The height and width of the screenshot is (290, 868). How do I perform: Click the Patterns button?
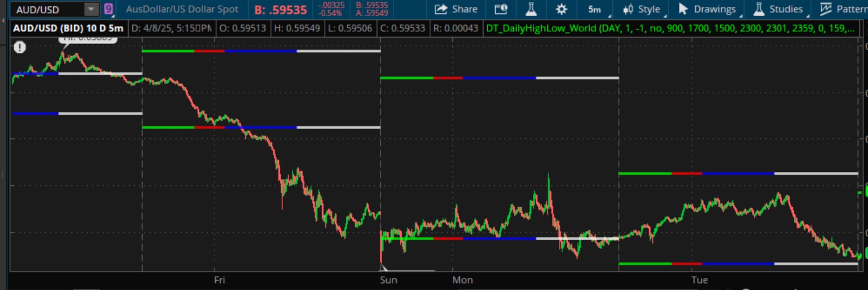click(x=844, y=9)
